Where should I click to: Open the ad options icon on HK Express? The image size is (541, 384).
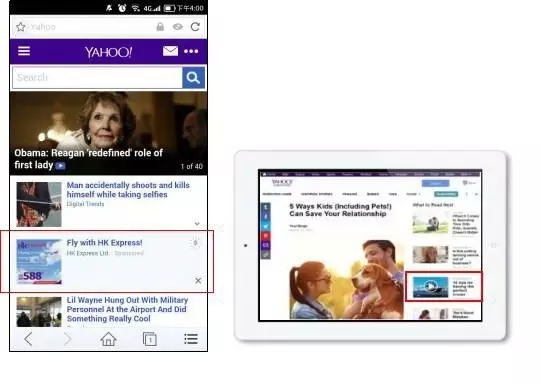tap(195, 243)
